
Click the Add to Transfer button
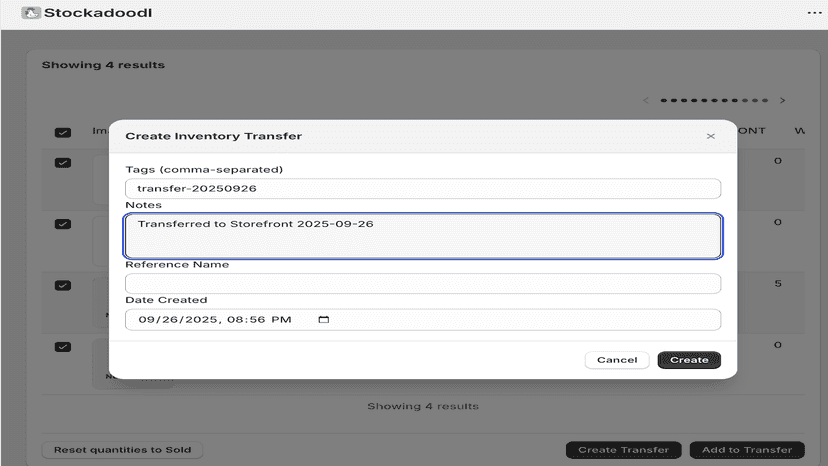coord(747,450)
